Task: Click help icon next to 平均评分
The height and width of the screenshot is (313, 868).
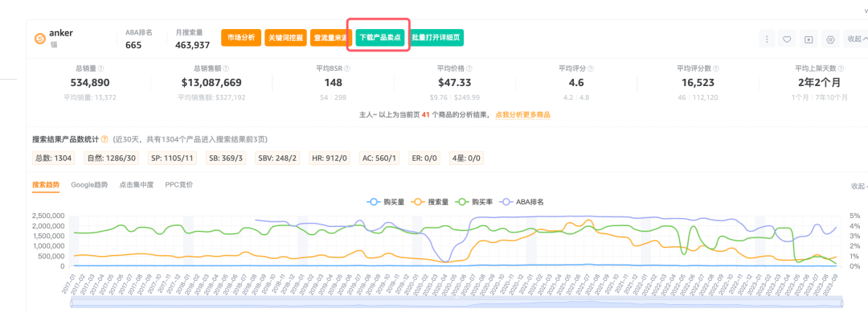Action: click(590, 68)
